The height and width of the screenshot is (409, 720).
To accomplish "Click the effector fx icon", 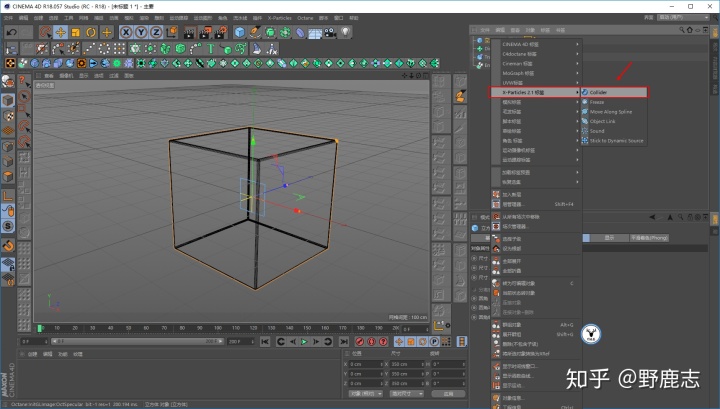I will click(x=272, y=48).
